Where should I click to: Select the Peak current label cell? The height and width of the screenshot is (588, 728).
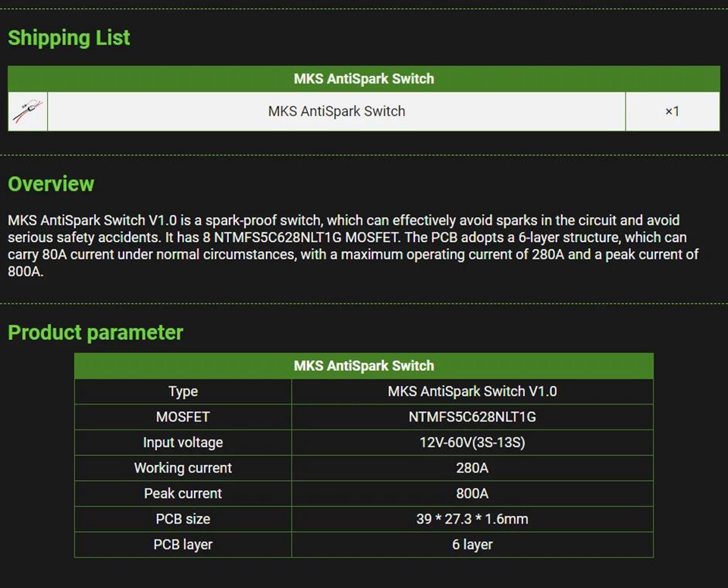[x=183, y=493]
